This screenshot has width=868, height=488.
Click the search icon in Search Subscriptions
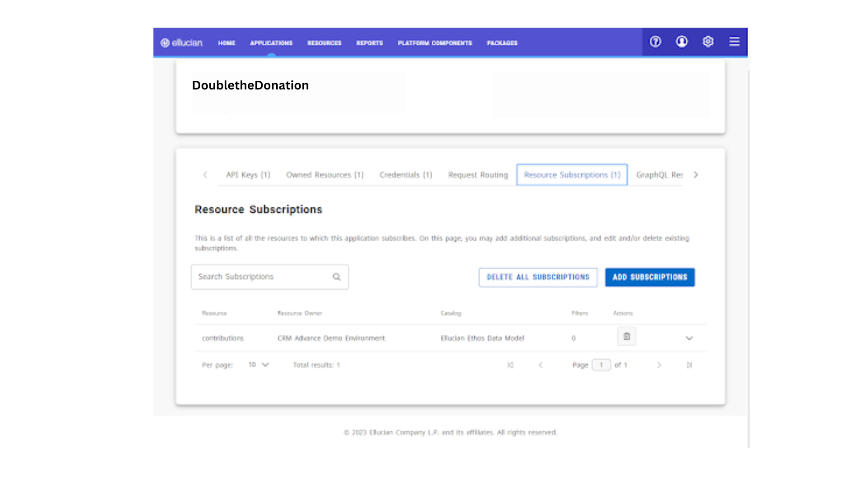(336, 277)
